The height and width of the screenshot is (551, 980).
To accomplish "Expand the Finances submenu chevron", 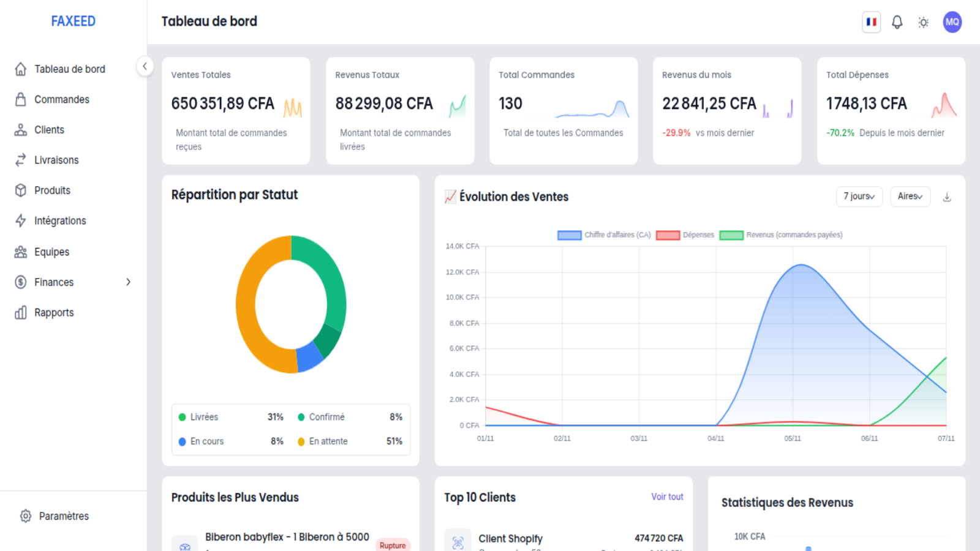I will pos(128,282).
